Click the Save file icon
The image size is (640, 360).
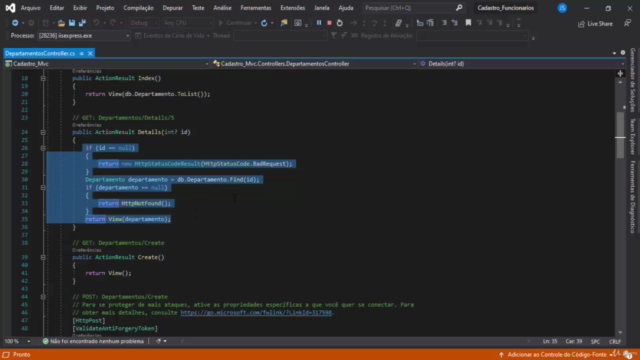pos(72,23)
